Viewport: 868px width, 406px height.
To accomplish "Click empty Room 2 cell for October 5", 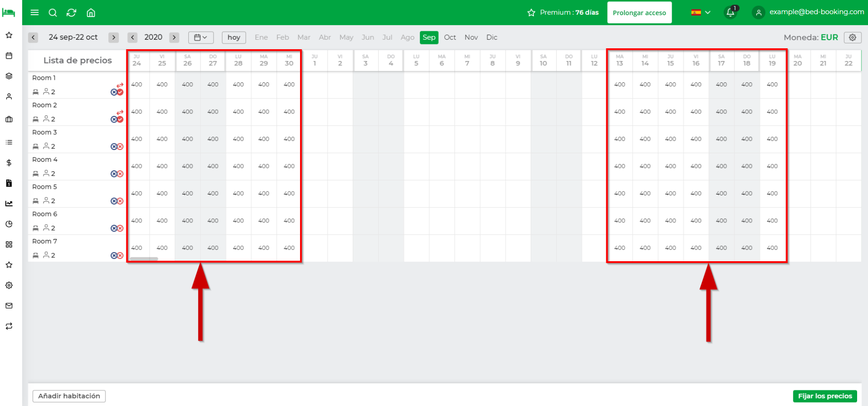I will point(416,112).
